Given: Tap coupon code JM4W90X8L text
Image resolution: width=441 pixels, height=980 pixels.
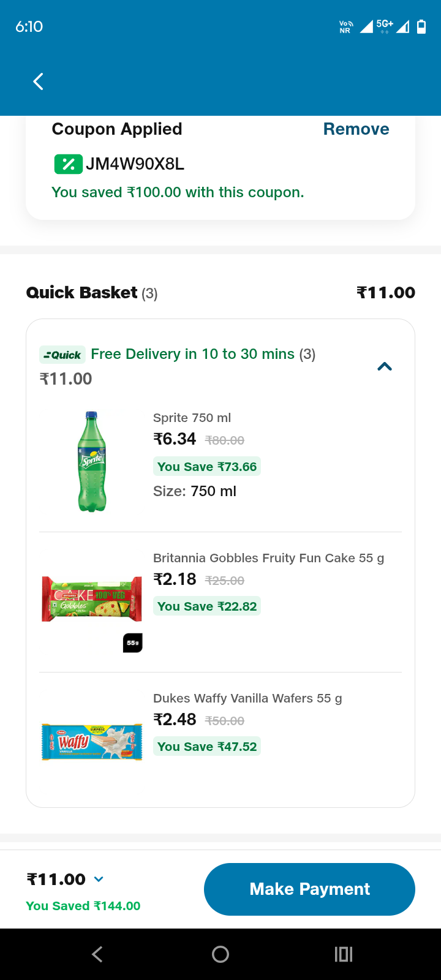Looking at the screenshot, I should (135, 164).
